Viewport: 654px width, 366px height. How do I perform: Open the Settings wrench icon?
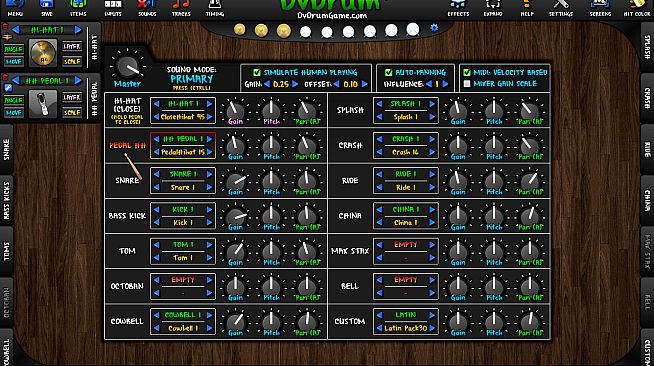pyautogui.click(x=561, y=8)
